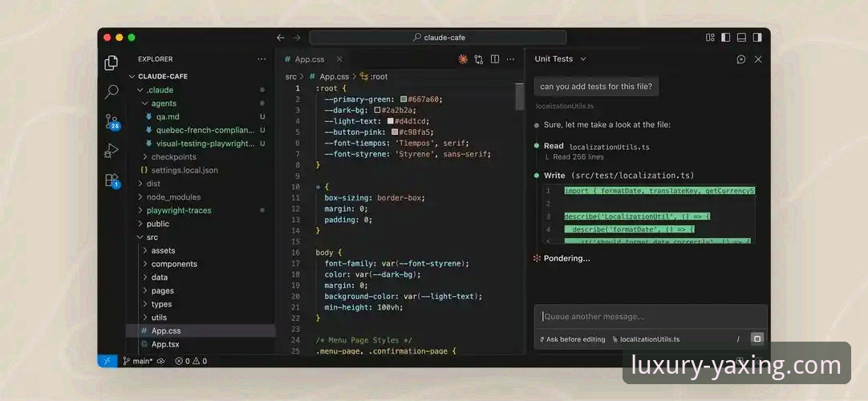Expand the checkpoints folder
This screenshot has height=401, width=868.
point(174,157)
